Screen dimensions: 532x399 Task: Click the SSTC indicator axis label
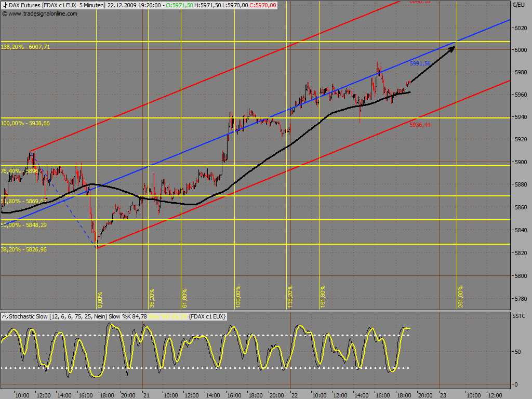click(518, 316)
